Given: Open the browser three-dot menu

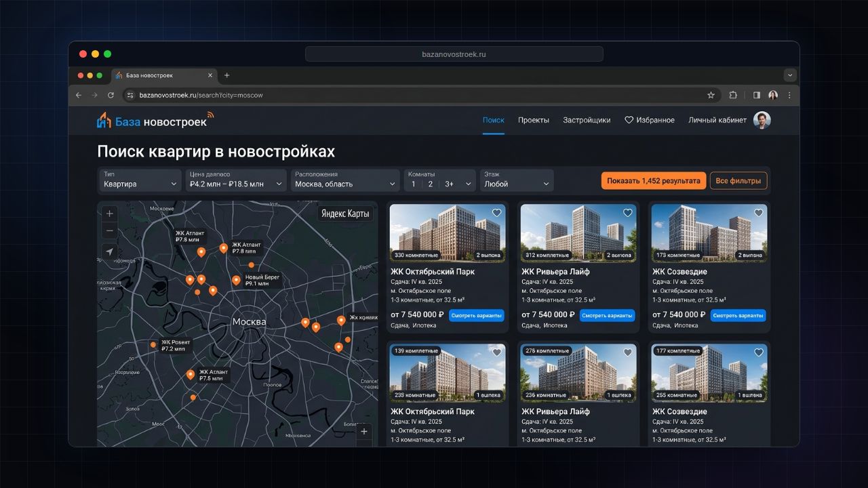Looking at the screenshot, I should (789, 96).
